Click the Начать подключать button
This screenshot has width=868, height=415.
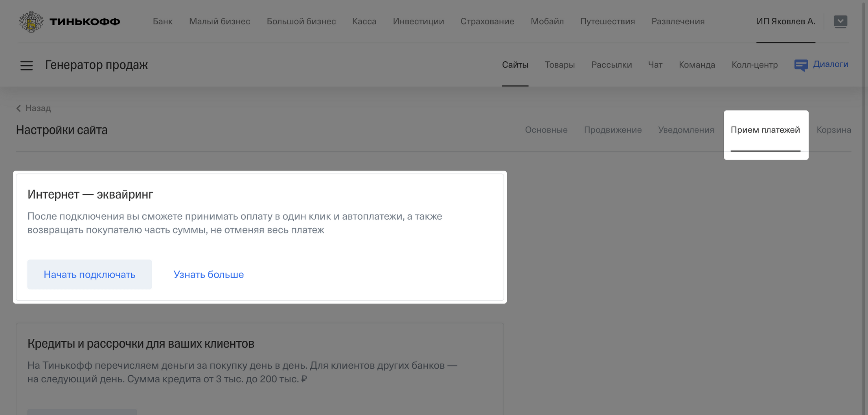tap(90, 274)
